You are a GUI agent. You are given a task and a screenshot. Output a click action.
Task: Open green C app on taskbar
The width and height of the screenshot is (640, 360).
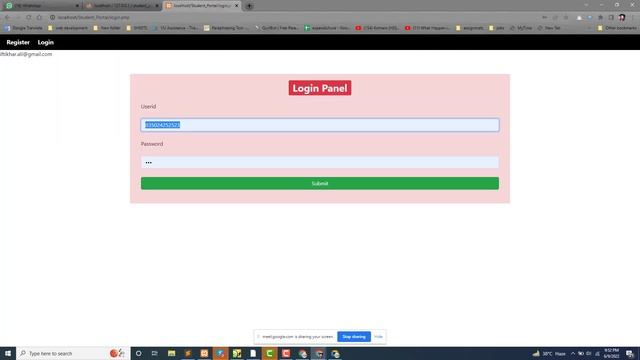click(269, 353)
